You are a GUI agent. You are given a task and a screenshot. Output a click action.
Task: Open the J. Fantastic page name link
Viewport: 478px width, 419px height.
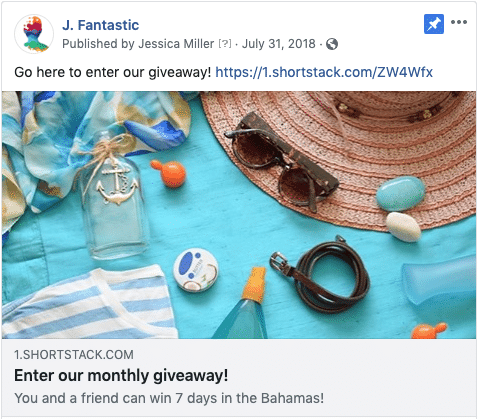pyautogui.click(x=100, y=25)
